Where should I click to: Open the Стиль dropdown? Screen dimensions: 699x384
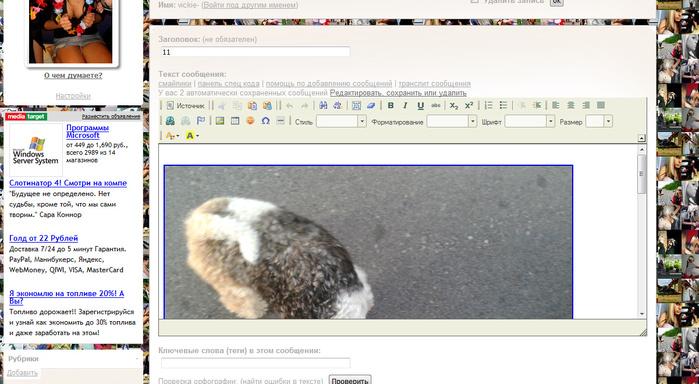coord(341,121)
